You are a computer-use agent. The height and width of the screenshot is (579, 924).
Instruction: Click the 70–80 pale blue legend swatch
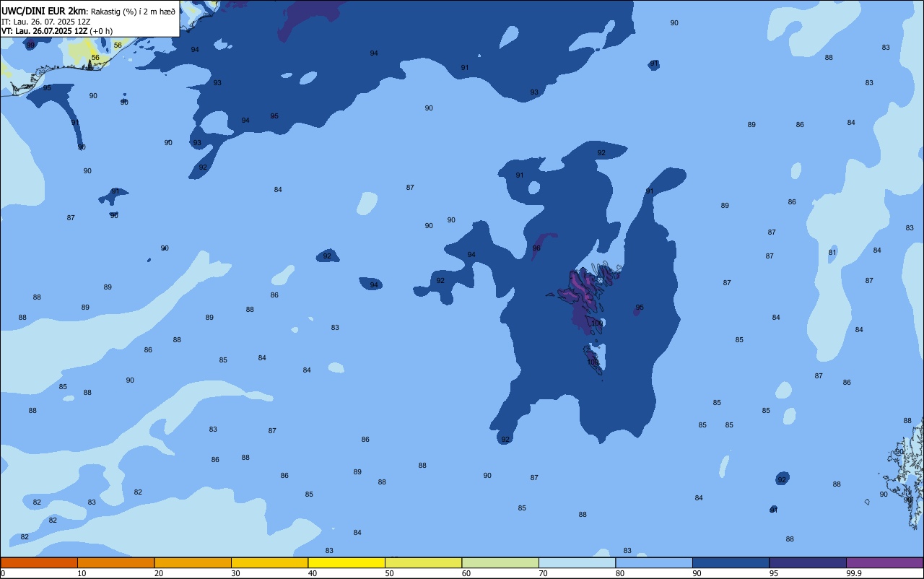point(577,562)
